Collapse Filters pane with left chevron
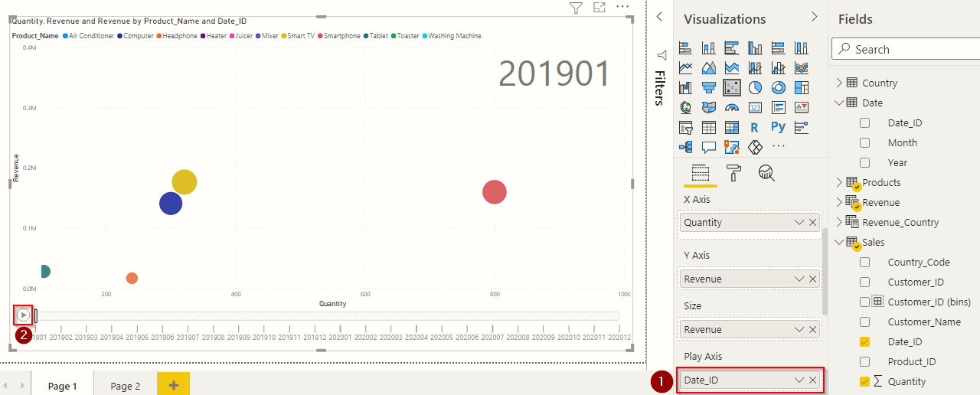Image resolution: width=980 pixels, height=395 pixels. coord(660,17)
